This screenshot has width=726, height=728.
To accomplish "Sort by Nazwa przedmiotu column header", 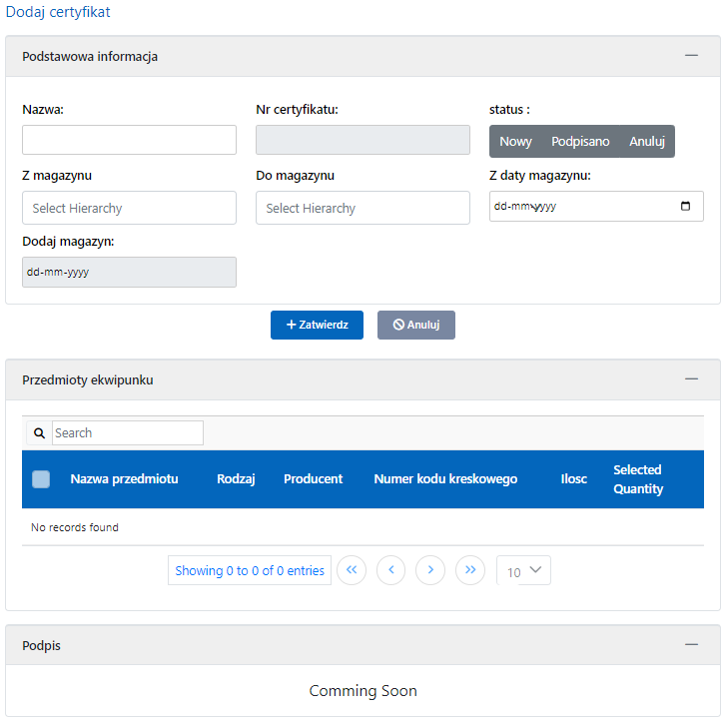I will point(124,479).
